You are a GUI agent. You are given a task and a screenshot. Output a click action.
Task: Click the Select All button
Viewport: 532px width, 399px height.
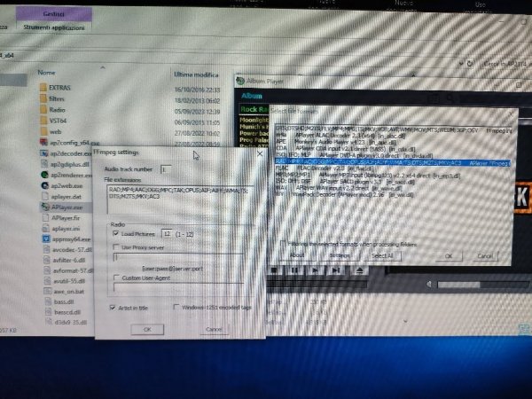click(382, 255)
